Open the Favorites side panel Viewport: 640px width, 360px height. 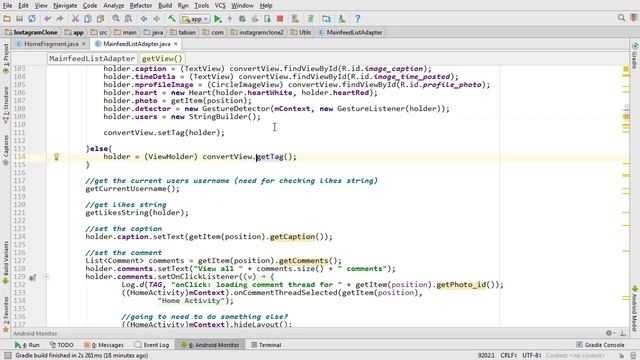(6, 314)
